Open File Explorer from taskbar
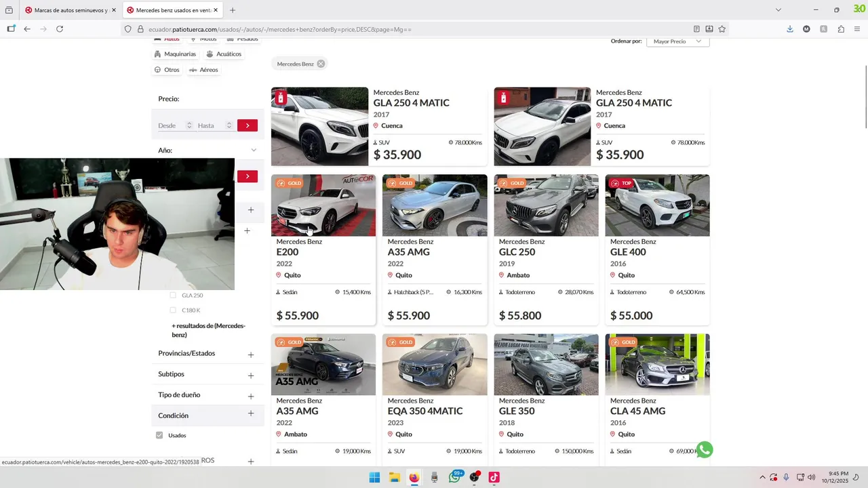 point(394,477)
